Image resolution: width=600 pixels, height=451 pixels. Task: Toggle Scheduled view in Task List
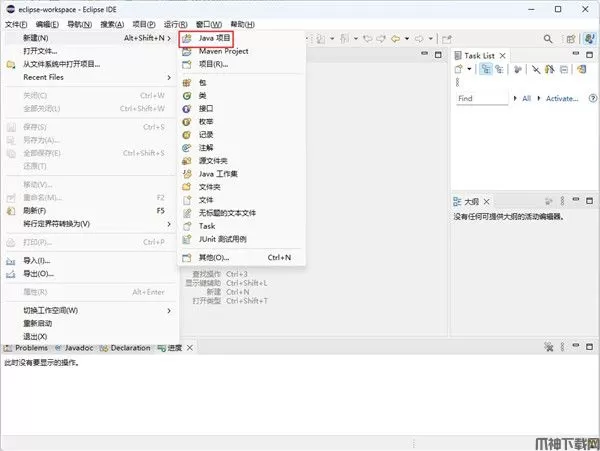tap(499, 69)
